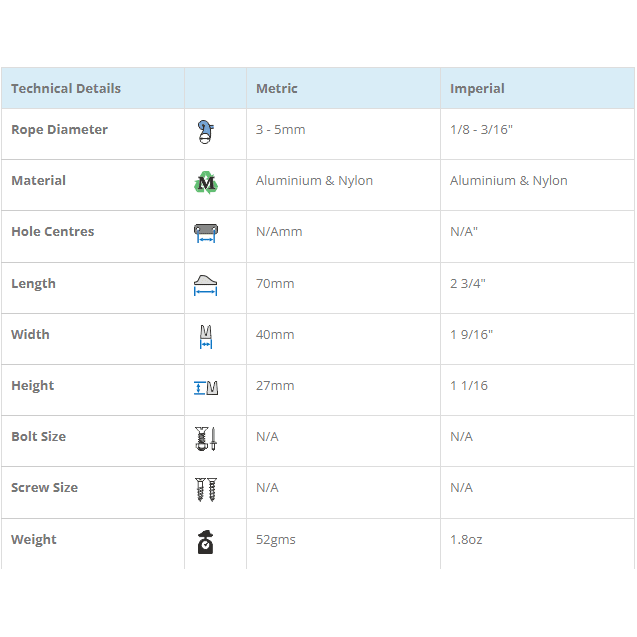Screen dimensions: 637x637
Task: Click the height measurement icon
Action: coord(206,387)
